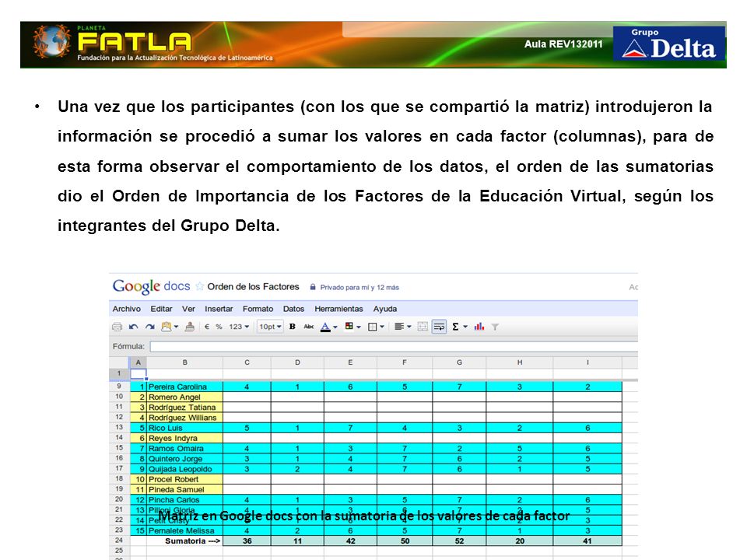Toggle bold formatting
The height and width of the screenshot is (560, 747).
point(293,327)
